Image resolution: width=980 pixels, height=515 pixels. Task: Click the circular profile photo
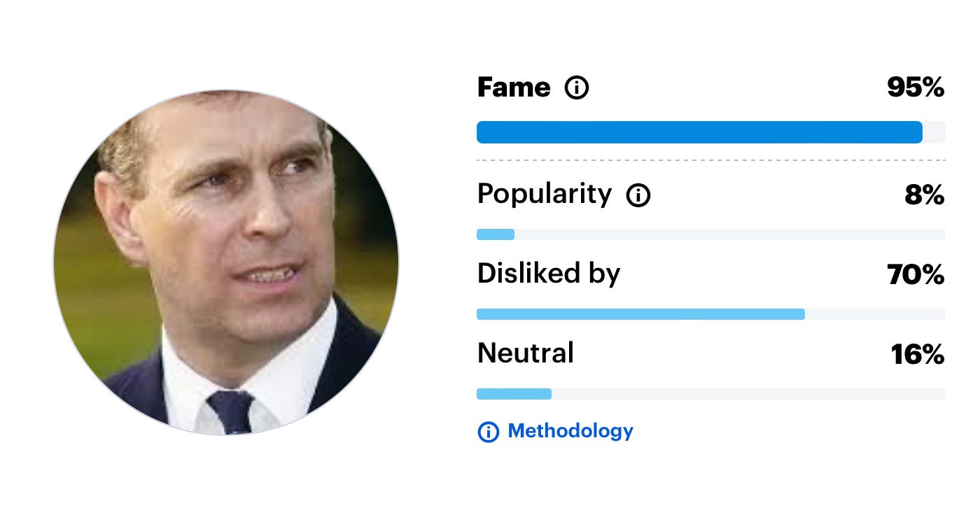[x=226, y=262]
